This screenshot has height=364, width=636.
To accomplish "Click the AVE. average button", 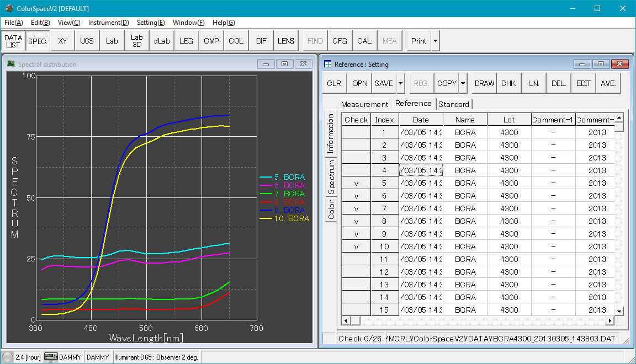I will (x=608, y=83).
